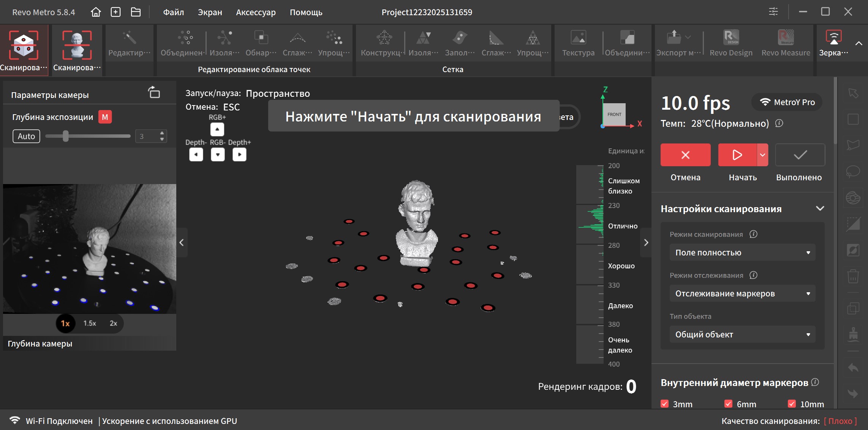The image size is (868, 430).
Task: Toggle the 3mm marker diameter checkbox
Action: (665, 404)
